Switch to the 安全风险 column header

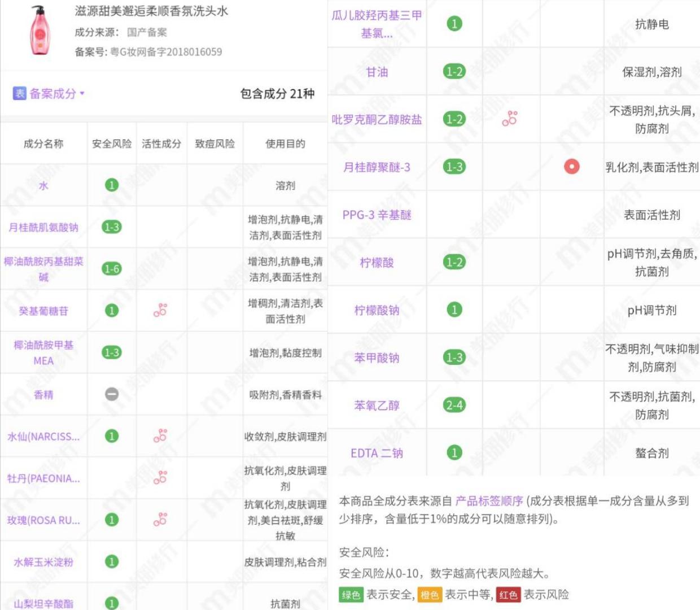click(111, 143)
